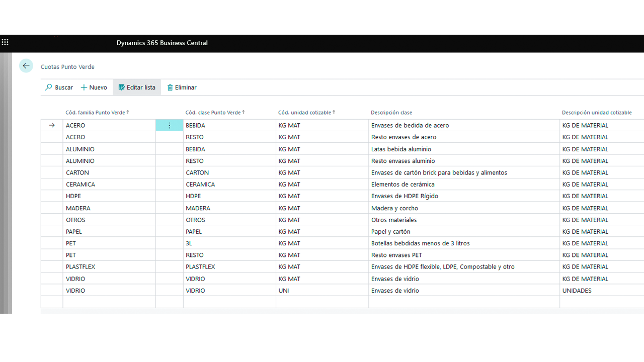644x362 pixels.
Task: Open the app launcher waffle icon
Action: [5, 43]
